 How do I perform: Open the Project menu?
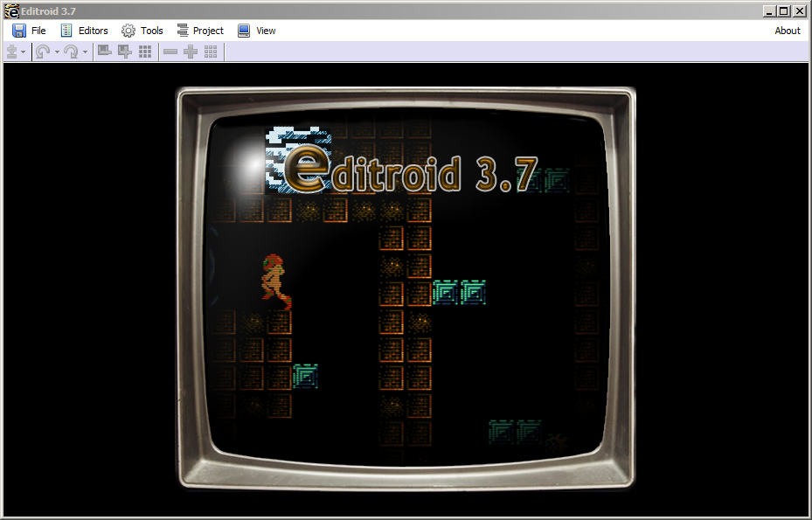point(200,31)
